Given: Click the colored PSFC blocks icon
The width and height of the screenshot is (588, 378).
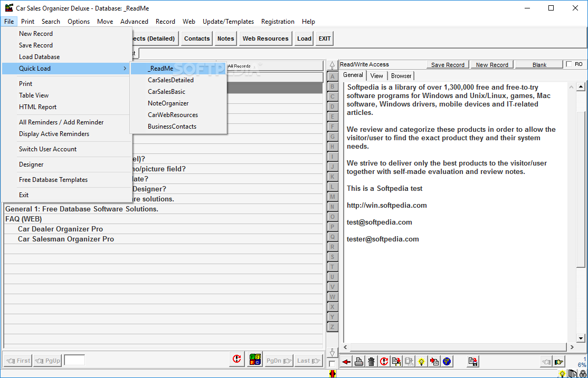Looking at the screenshot, I should [x=255, y=359].
